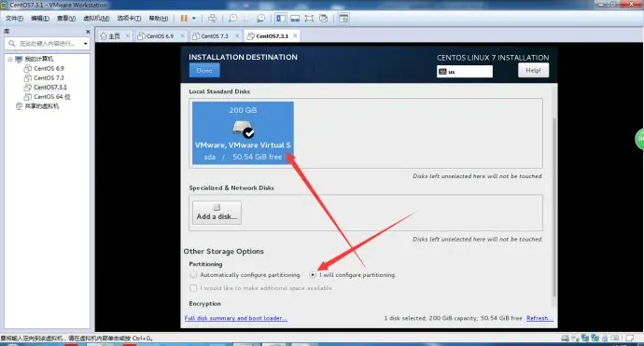Select Automatically configure partitioning radio button
This screenshot has height=346, width=644.
click(x=193, y=274)
